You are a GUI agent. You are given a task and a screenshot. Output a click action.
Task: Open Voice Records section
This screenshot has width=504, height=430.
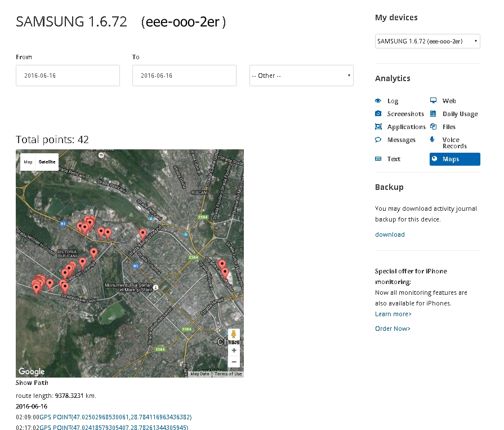454,143
